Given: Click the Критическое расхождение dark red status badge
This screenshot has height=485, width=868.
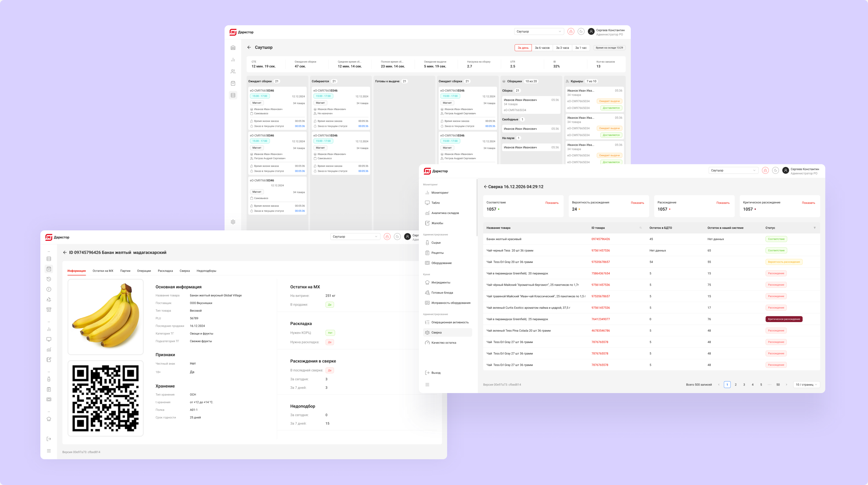Looking at the screenshot, I should [x=784, y=319].
